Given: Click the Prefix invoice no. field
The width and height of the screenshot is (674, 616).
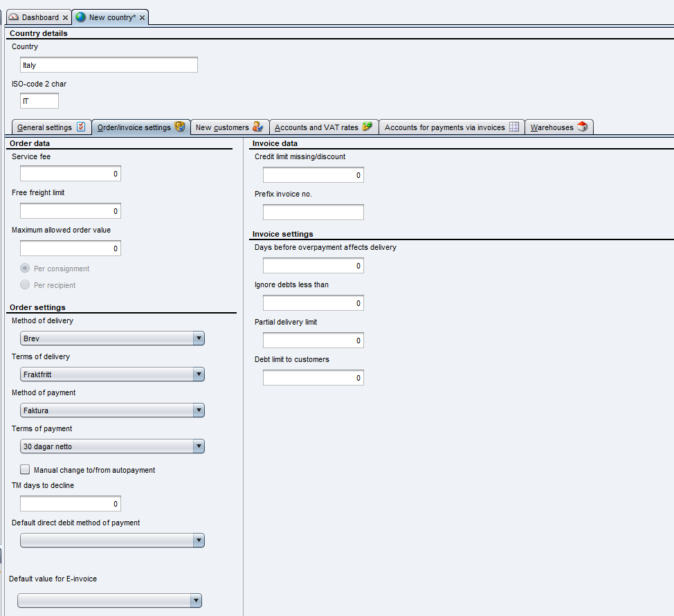Looking at the screenshot, I should tap(313, 212).
